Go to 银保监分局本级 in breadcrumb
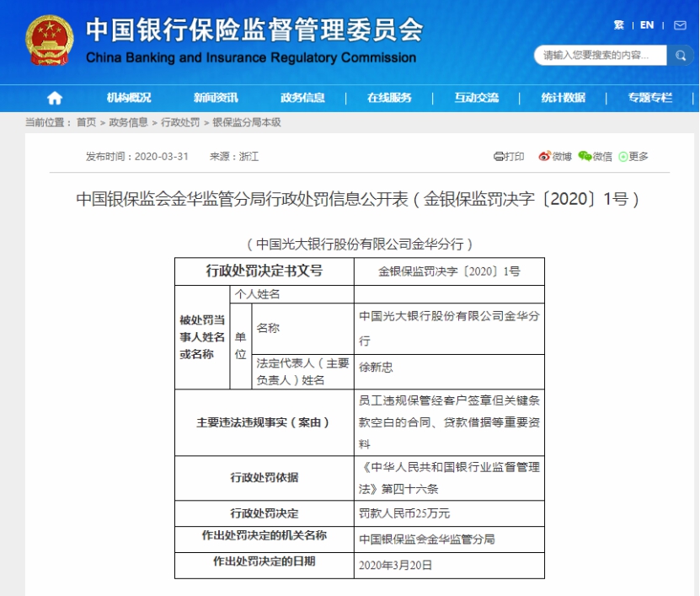 [x=247, y=122]
